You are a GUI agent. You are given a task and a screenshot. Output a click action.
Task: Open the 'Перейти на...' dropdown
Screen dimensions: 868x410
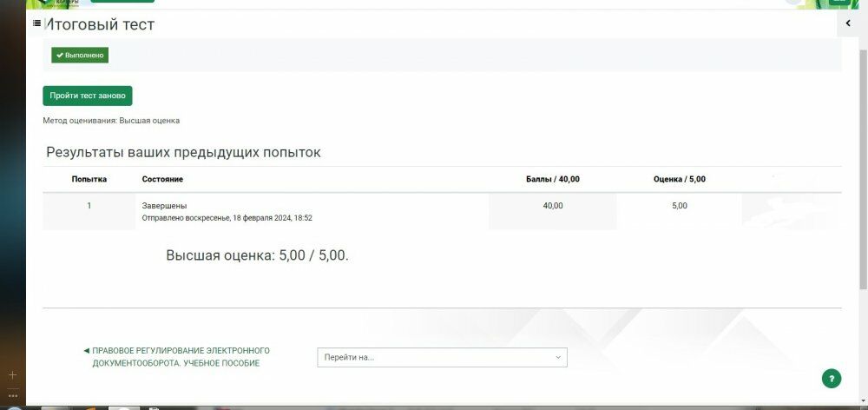(x=443, y=357)
